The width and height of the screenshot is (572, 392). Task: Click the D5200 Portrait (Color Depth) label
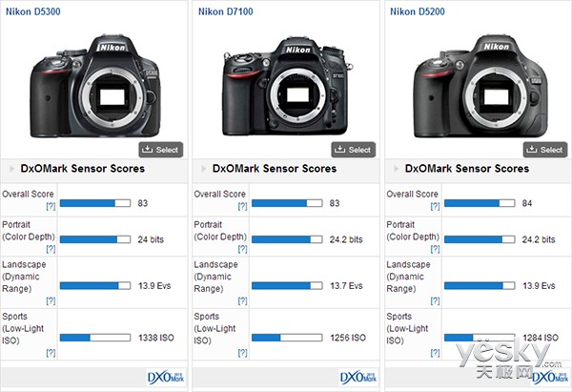(413, 231)
